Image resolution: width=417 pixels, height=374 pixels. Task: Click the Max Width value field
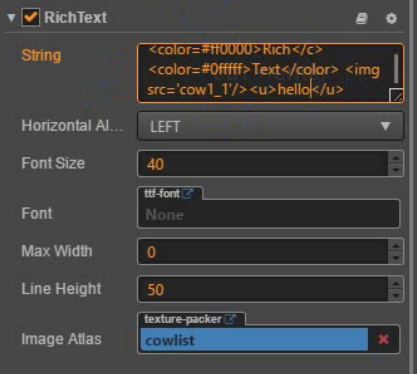coord(263,252)
